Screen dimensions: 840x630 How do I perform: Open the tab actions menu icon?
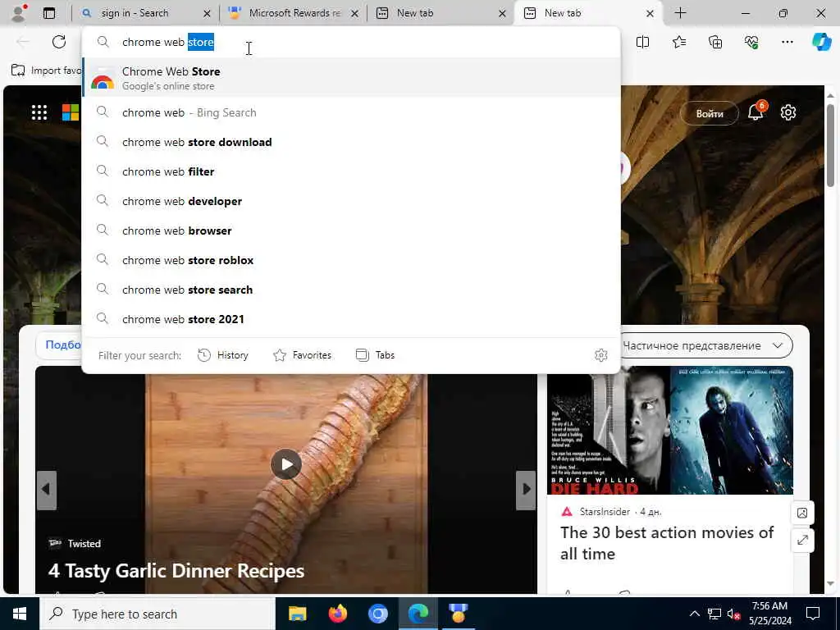point(49,13)
